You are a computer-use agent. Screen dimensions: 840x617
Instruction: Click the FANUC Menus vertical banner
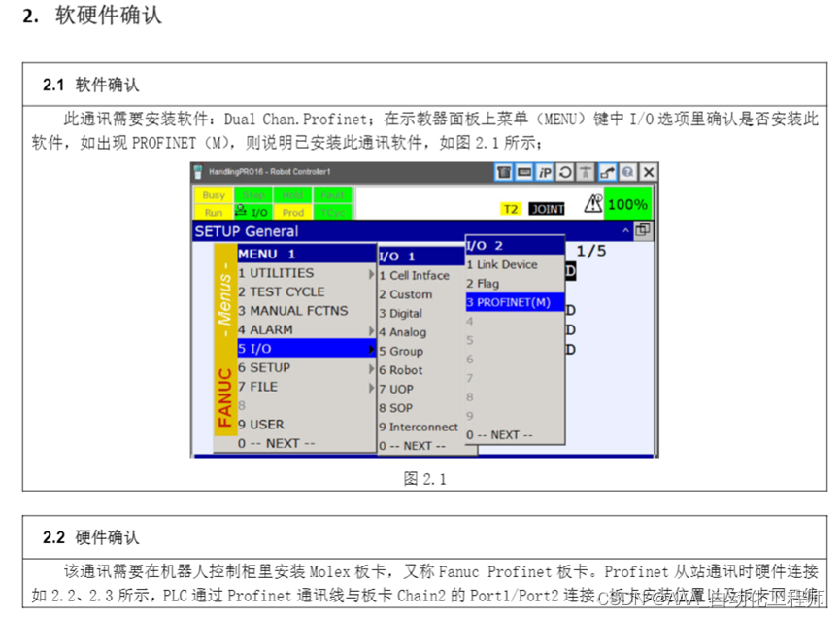point(225,340)
